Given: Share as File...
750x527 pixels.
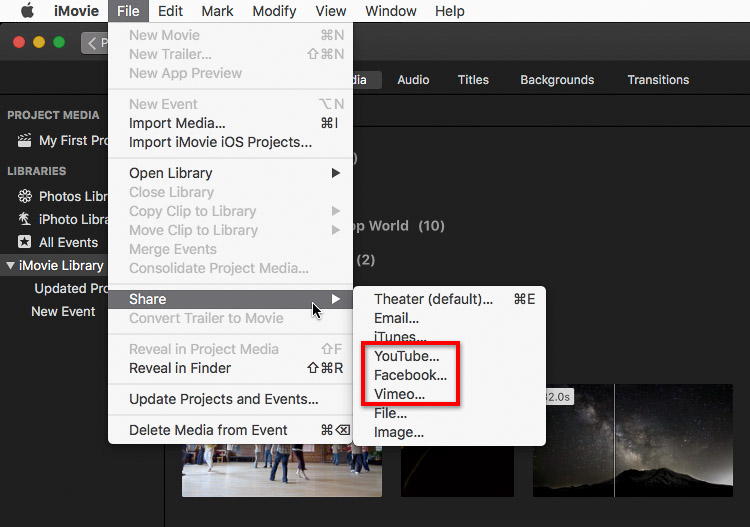Looking at the screenshot, I should tap(449, 413).
